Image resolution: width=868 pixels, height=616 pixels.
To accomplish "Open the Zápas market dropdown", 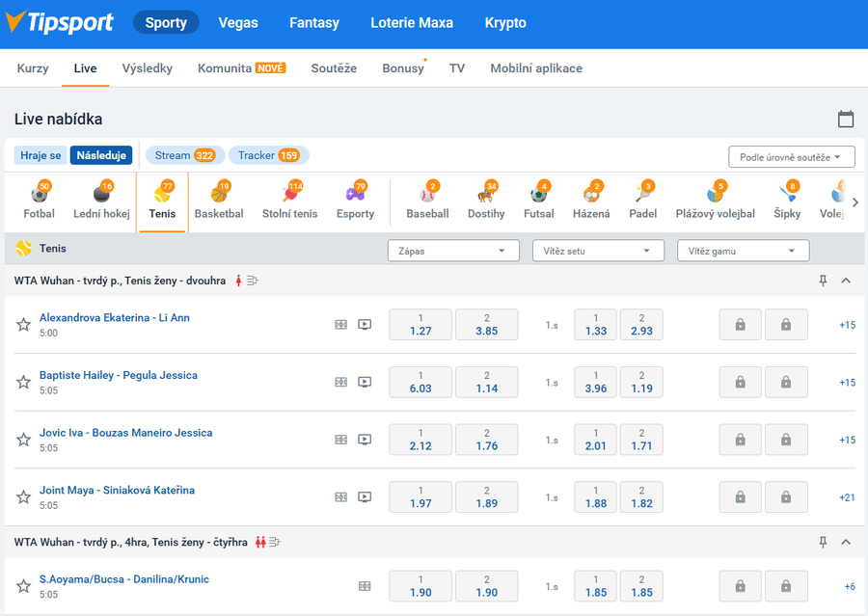I will pos(452,251).
